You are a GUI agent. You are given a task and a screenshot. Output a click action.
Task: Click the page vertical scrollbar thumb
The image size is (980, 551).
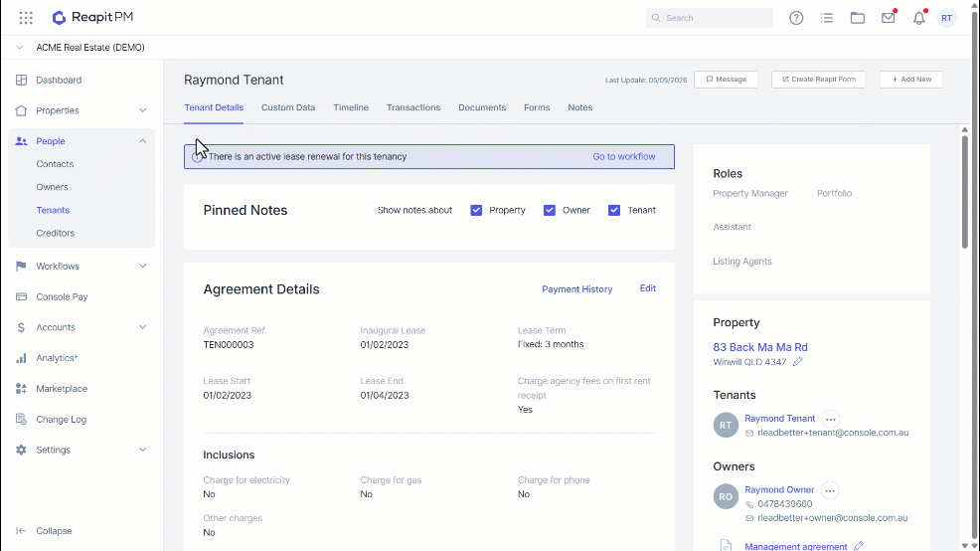[964, 191]
